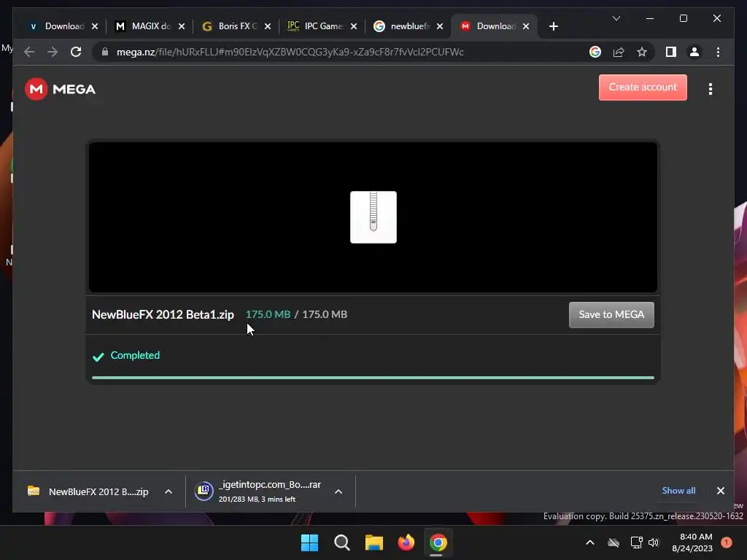747x560 pixels.
Task: Click network tray icon
Action: point(636,542)
